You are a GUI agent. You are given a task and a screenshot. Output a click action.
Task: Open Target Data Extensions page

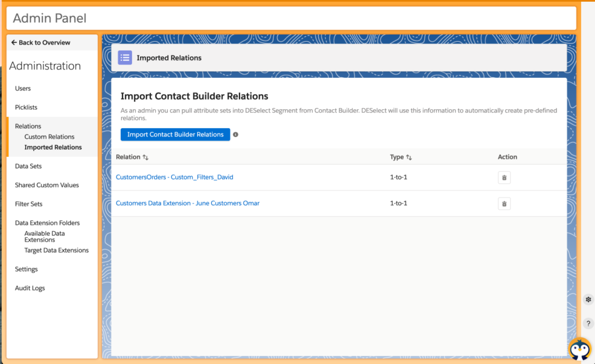(56, 250)
